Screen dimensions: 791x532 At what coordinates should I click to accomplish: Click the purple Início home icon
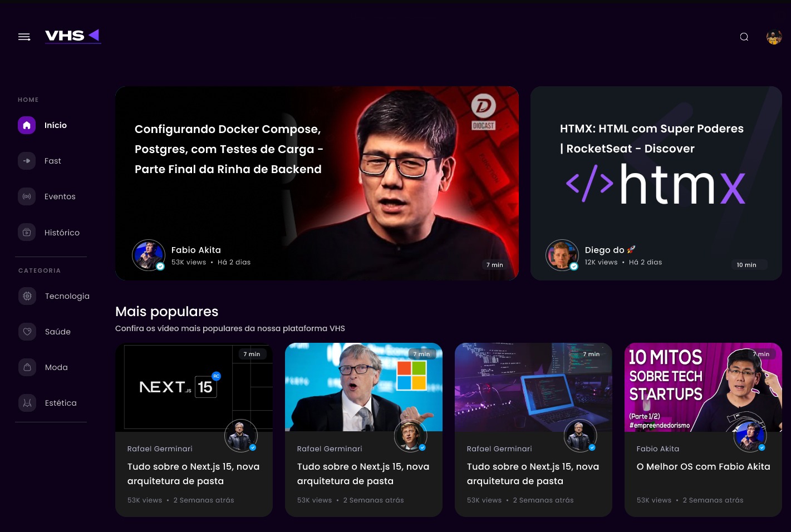(x=27, y=125)
